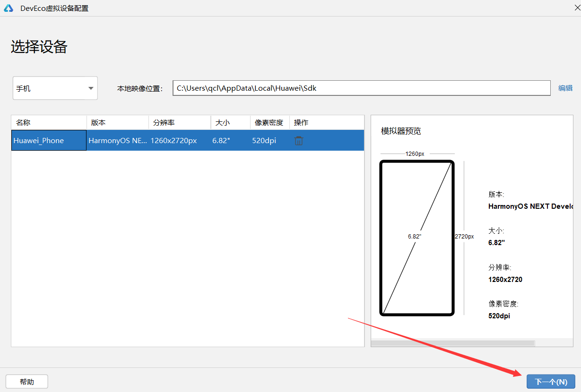The width and height of the screenshot is (581, 392).
Task: Click the 模拟器预览 heading text
Action: coord(401,131)
